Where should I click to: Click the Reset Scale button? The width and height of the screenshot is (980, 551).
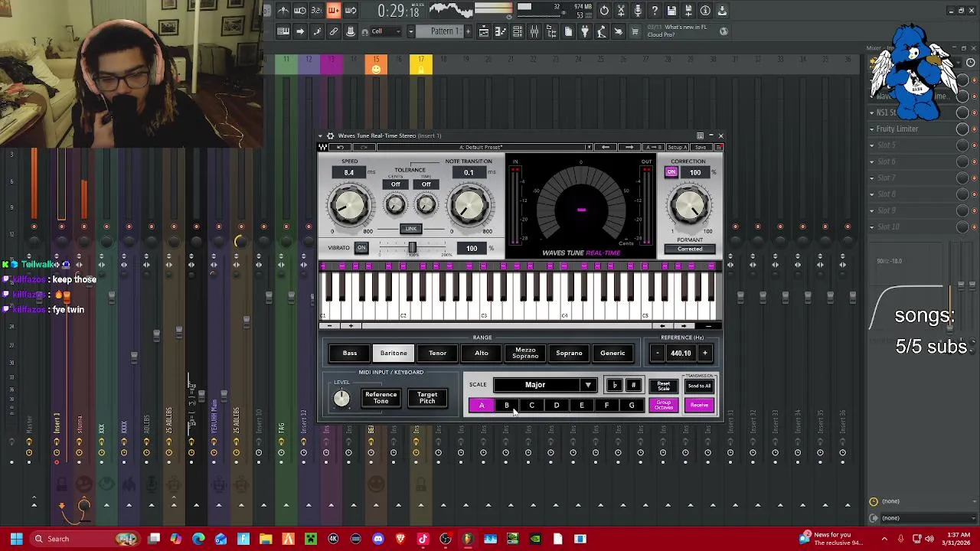click(664, 386)
